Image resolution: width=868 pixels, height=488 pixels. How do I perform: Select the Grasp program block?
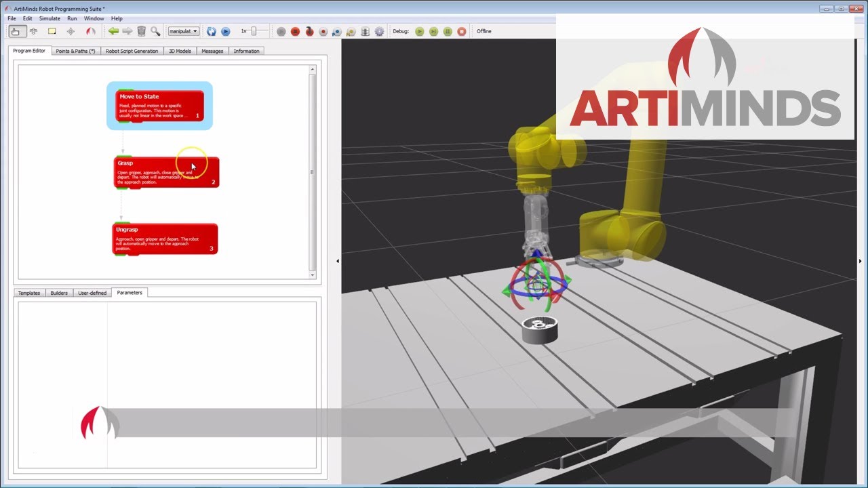pyautogui.click(x=166, y=172)
